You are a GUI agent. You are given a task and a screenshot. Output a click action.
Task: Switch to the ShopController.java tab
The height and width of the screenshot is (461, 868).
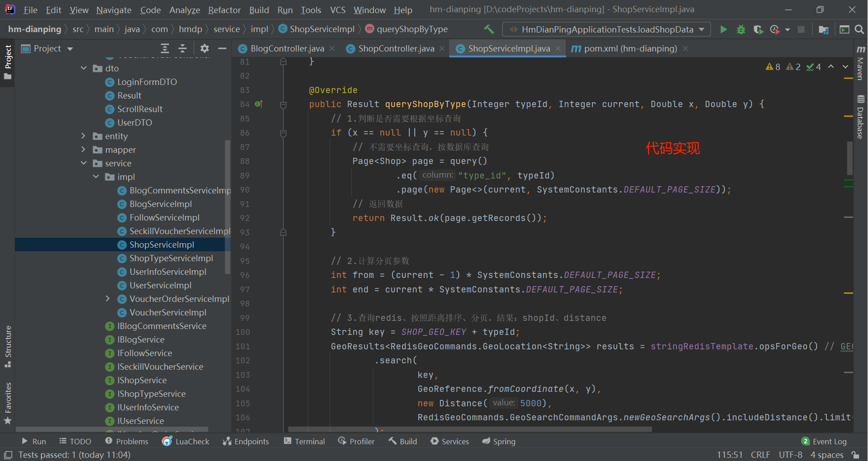pyautogui.click(x=396, y=48)
